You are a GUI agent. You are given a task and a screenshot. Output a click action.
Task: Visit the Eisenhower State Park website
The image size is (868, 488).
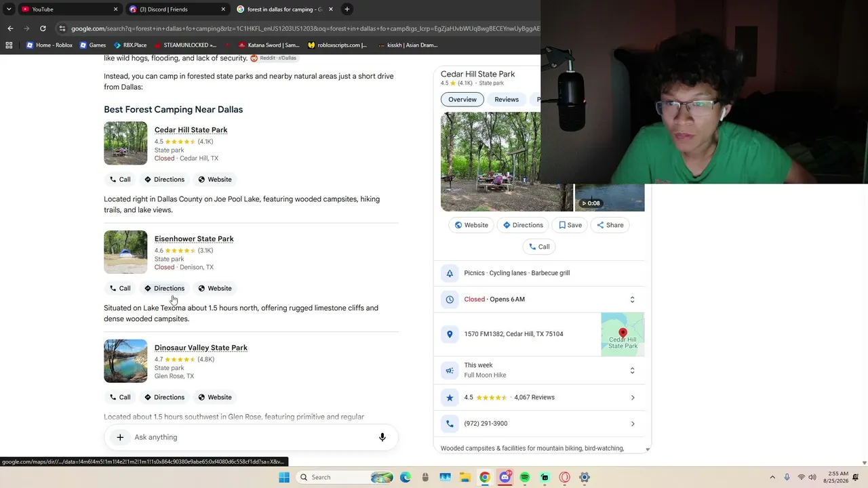pos(215,288)
